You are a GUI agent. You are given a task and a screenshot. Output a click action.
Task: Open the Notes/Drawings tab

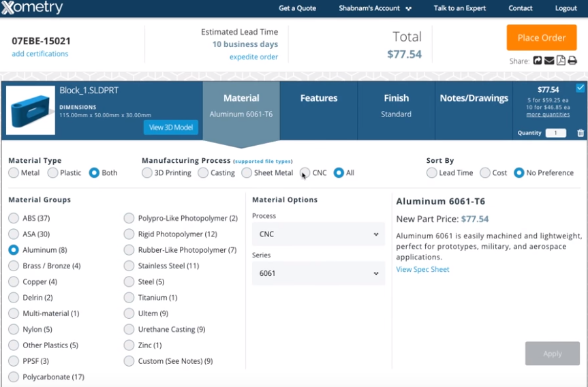[474, 110]
